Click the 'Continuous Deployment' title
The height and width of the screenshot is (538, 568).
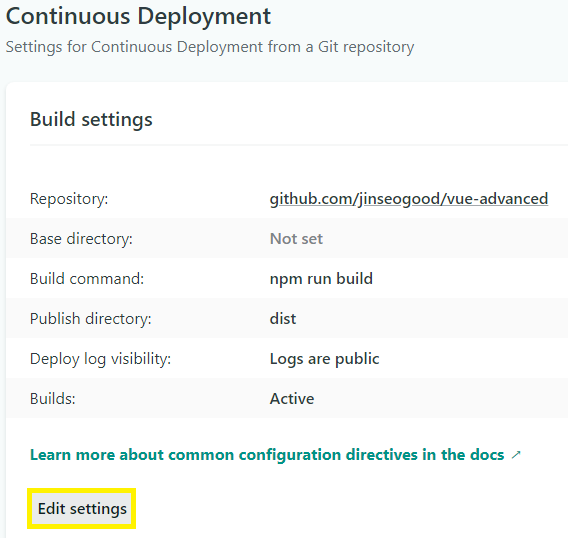(x=138, y=17)
